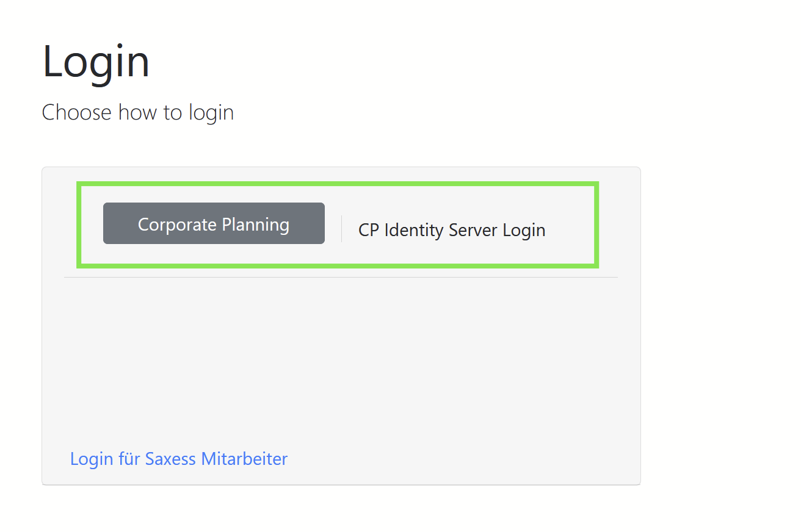This screenshot has width=801, height=532.
Task: Click vertical divider beside Corporate Planning button
Action: [341, 229]
